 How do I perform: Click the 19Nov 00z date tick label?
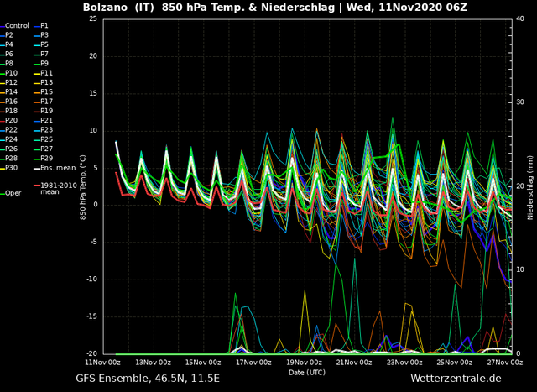(304, 363)
